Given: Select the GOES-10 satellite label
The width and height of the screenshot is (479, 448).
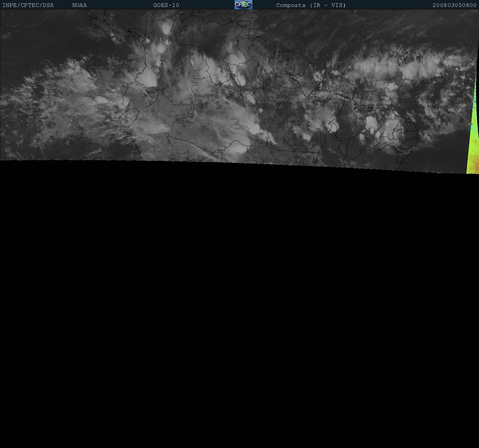Looking at the screenshot, I should pos(166,5).
